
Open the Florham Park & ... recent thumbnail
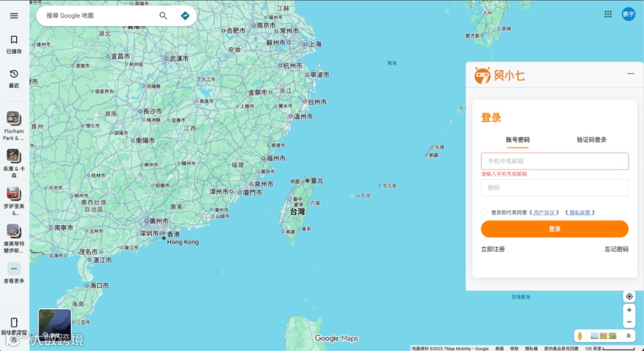click(13, 118)
